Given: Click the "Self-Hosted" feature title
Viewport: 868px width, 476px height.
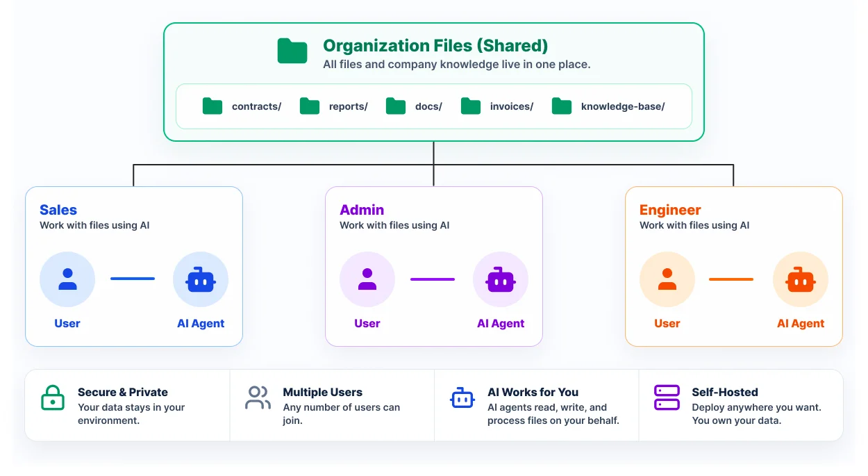Looking at the screenshot, I should pos(725,392).
